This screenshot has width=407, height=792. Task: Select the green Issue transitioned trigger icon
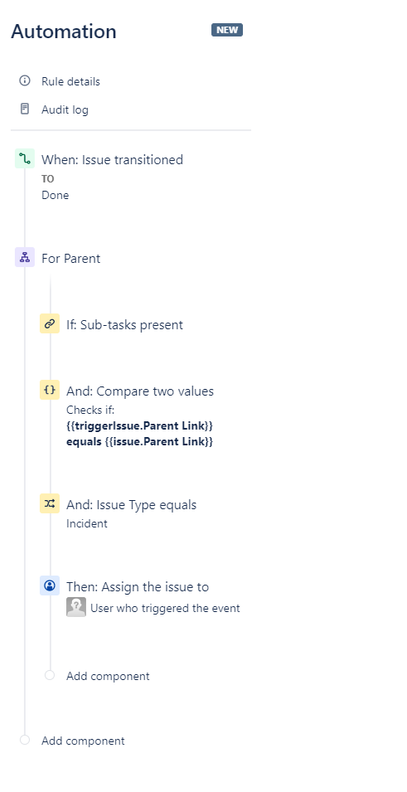click(25, 159)
